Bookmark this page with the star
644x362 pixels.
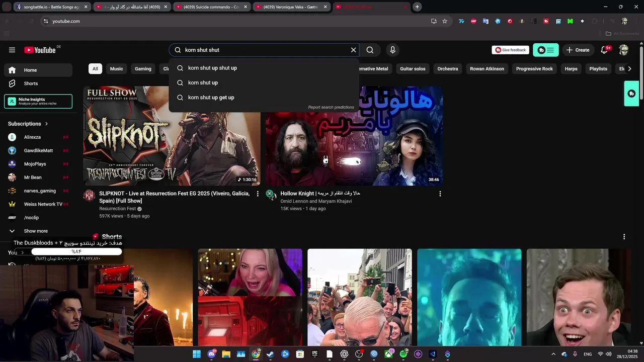coord(445,21)
